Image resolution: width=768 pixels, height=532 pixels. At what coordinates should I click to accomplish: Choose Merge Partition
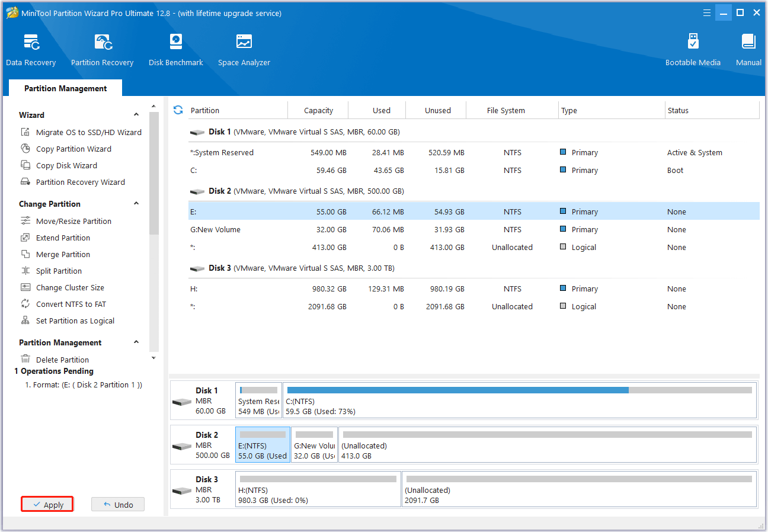tap(55, 254)
